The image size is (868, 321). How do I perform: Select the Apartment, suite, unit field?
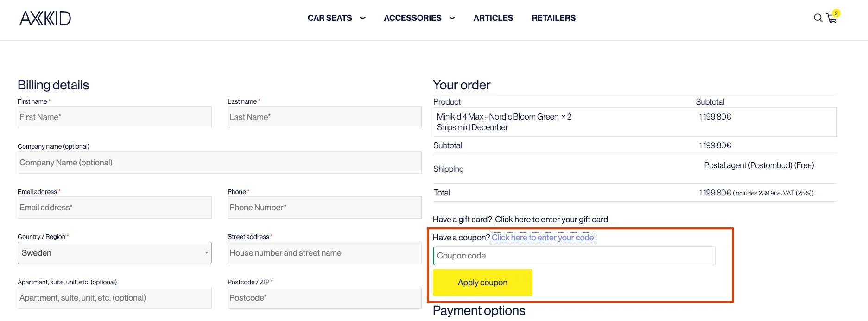pos(114,298)
